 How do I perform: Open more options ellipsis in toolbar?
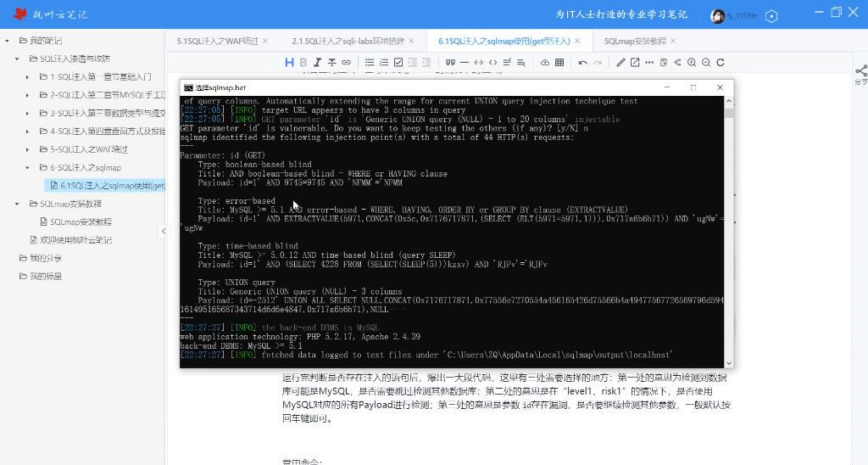click(648, 63)
